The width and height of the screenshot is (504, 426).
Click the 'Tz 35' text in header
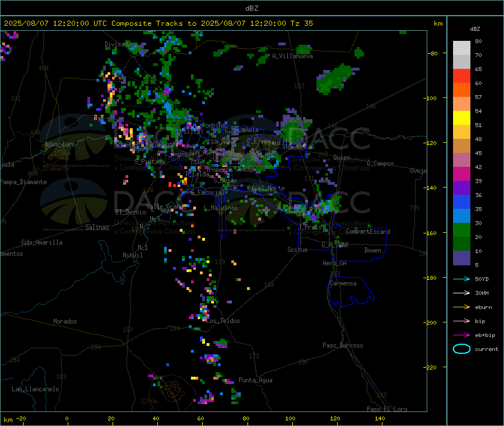click(301, 24)
